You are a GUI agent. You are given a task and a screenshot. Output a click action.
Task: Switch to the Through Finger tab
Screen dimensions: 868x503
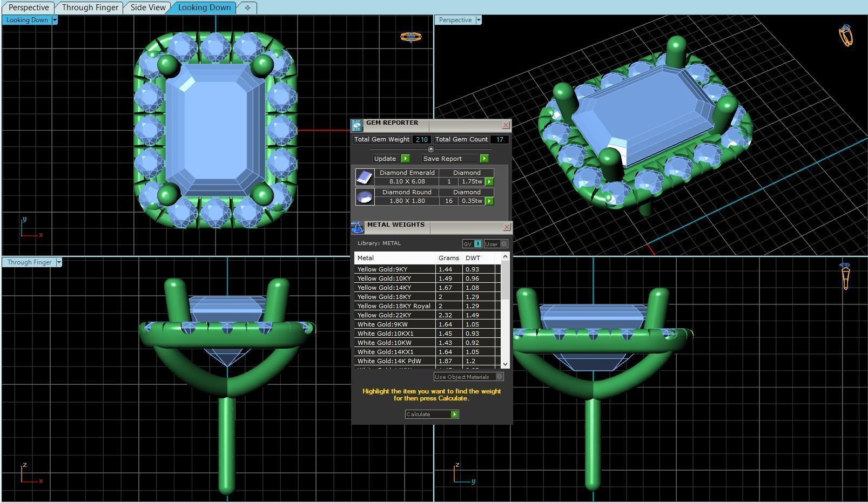[x=90, y=8]
